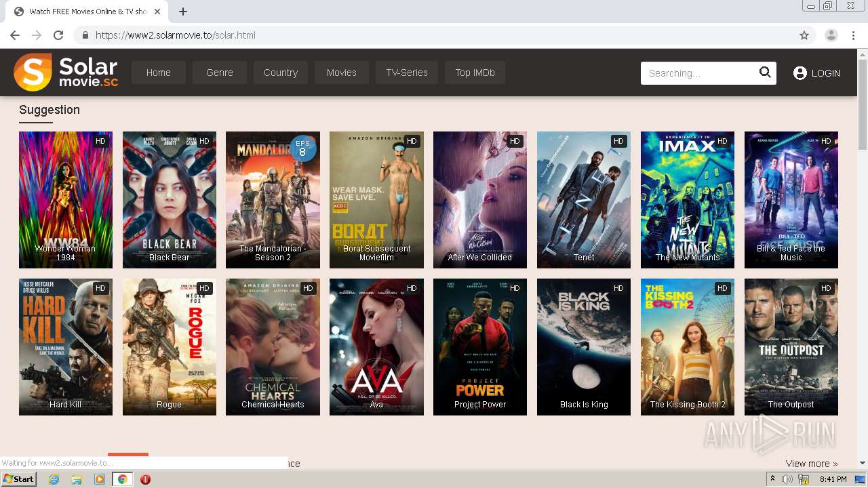This screenshot has width=868, height=488.
Task: Click the red Opera taskbar icon
Action: (145, 479)
